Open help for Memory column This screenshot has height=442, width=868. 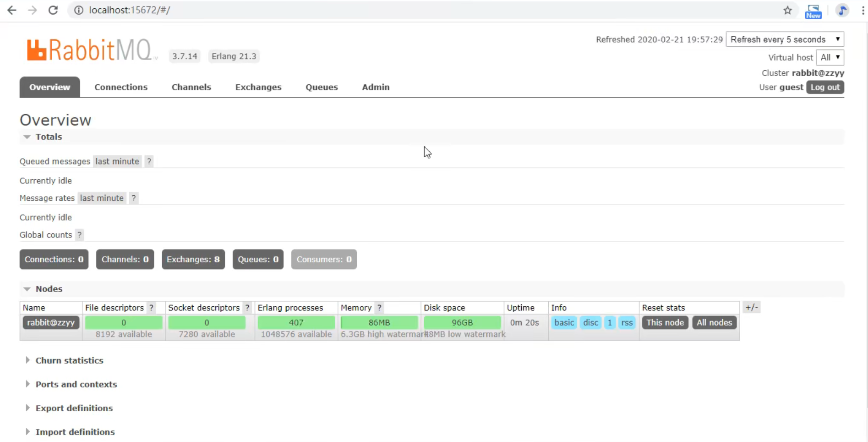[379, 308]
